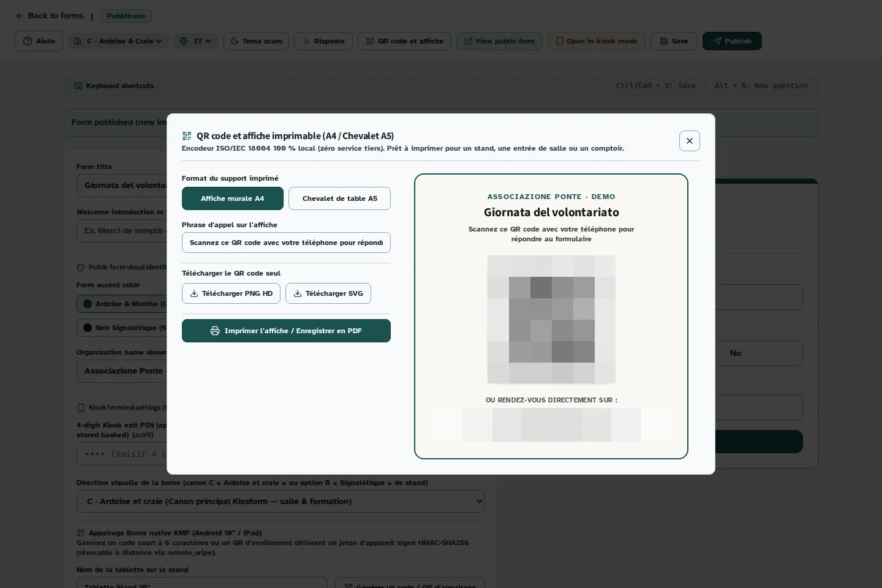Open QR code et affiche from toolbar
The width and height of the screenshot is (882, 588).
coord(404,41)
